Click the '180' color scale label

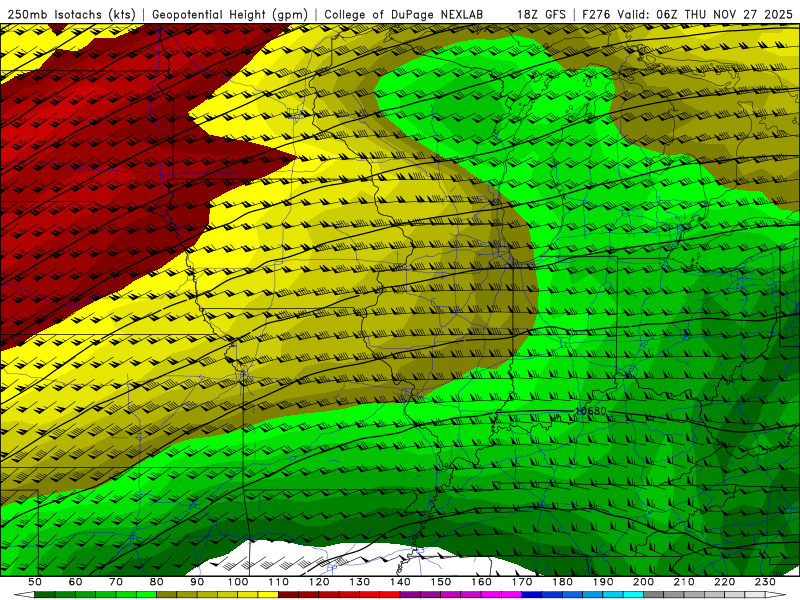coord(562,582)
